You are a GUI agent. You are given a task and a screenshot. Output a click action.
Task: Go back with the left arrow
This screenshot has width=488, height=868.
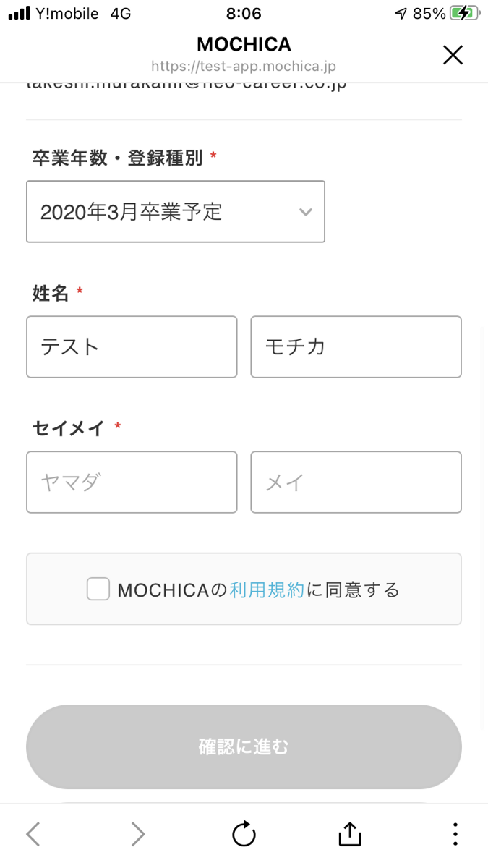(x=33, y=834)
